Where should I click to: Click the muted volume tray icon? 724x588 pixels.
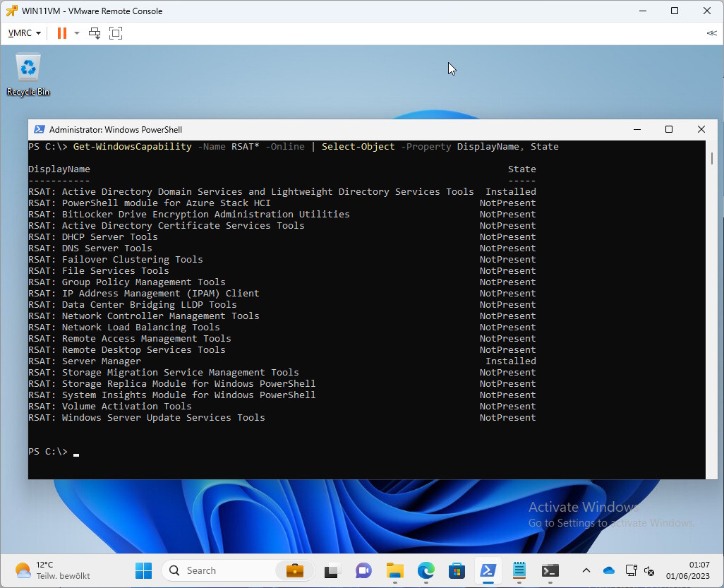coord(649,571)
